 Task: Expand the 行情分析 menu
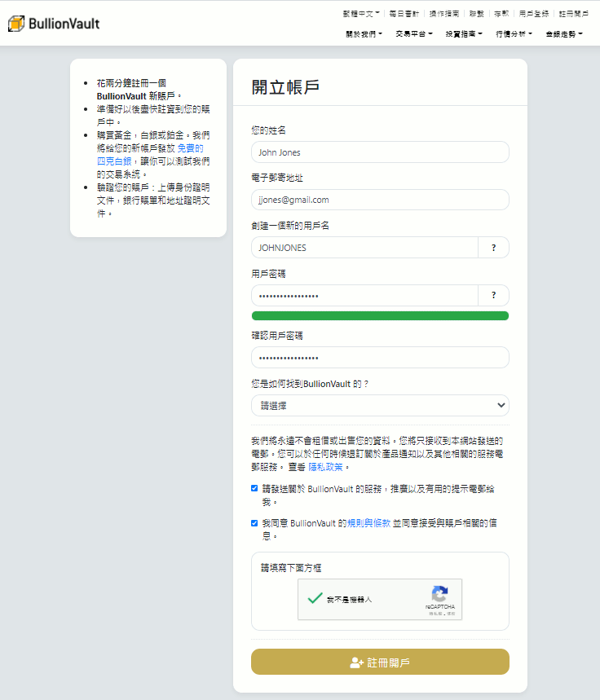tap(514, 34)
